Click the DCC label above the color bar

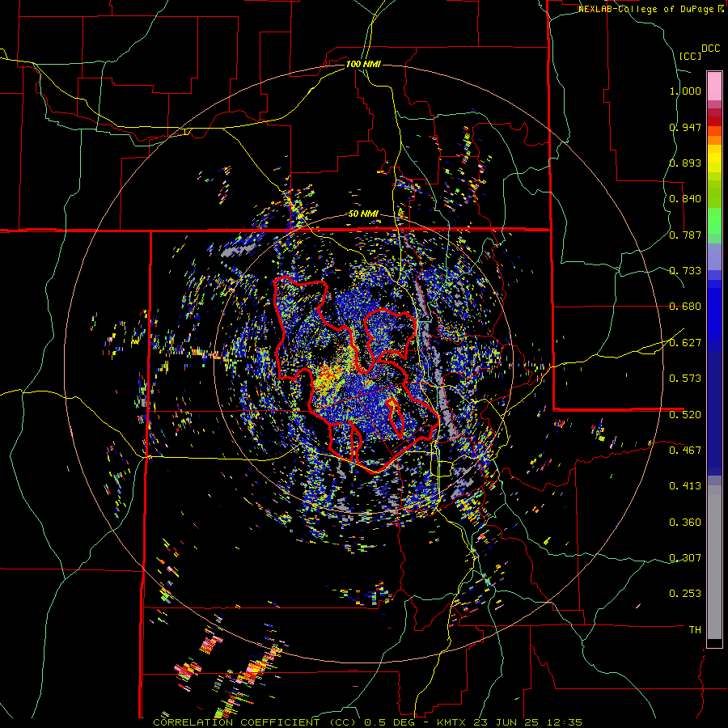tap(710, 49)
